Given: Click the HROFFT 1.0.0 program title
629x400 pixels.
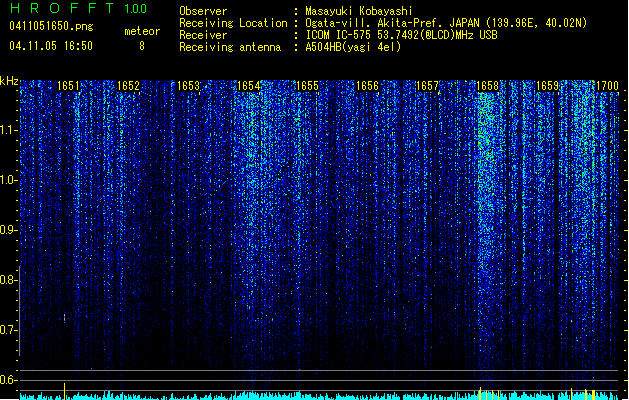Looking at the screenshot, I should click(x=79, y=8).
